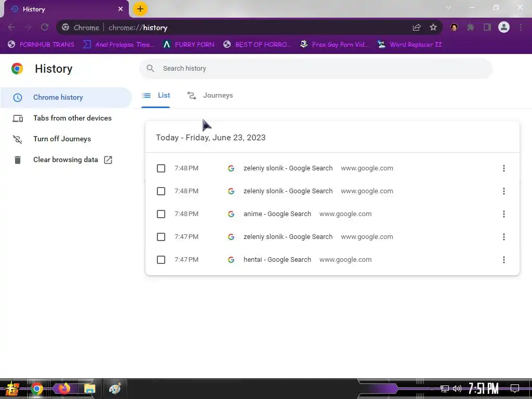Click the network tray icon

(444, 389)
